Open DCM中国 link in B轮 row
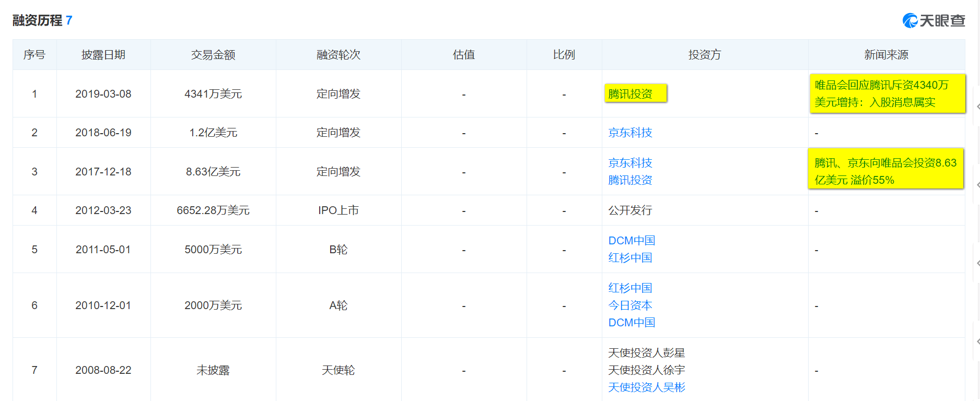 click(x=632, y=241)
